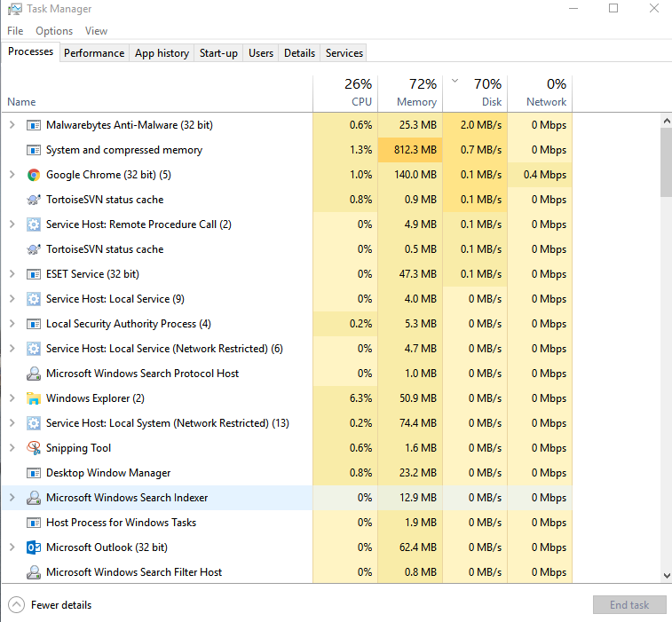Click the Service Host: Local System (Network Restricted) icon

tap(34, 423)
